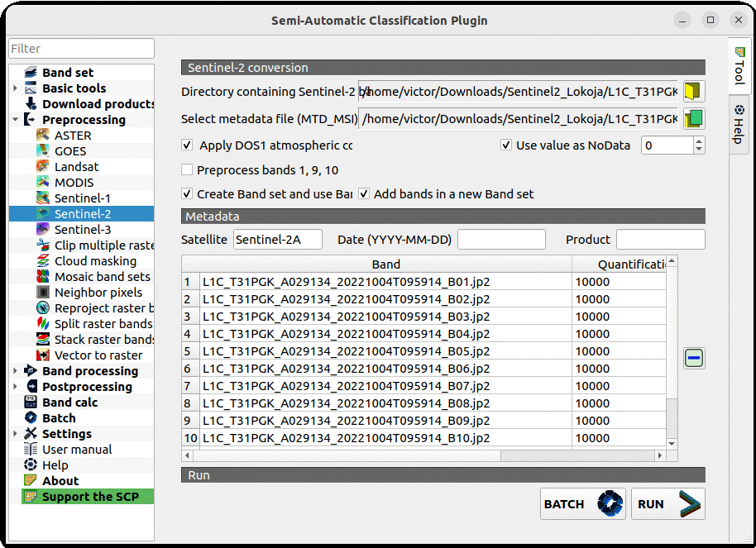
Task: Select Sentinel-2 in the Preprocessing tree
Action: click(82, 213)
